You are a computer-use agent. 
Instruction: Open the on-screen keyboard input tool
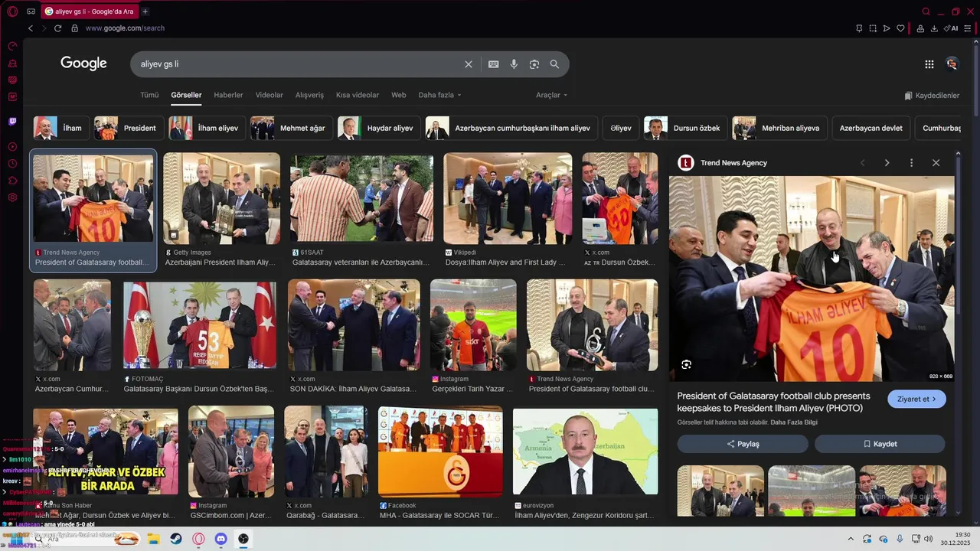(x=494, y=64)
